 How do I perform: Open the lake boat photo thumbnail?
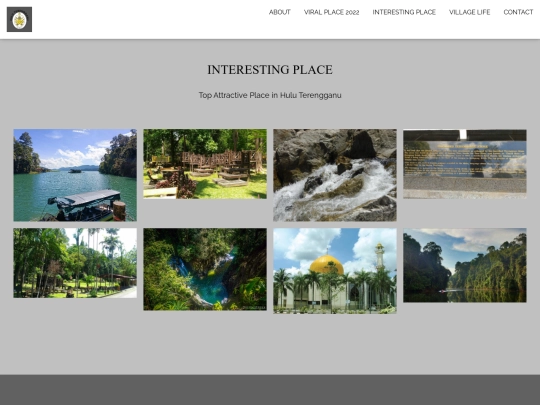click(x=75, y=175)
